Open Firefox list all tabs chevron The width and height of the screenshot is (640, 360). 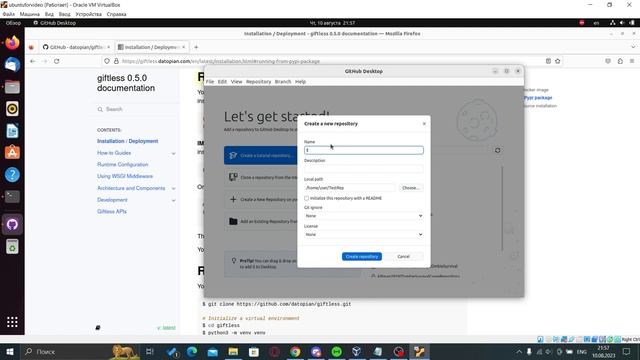tap(633, 47)
